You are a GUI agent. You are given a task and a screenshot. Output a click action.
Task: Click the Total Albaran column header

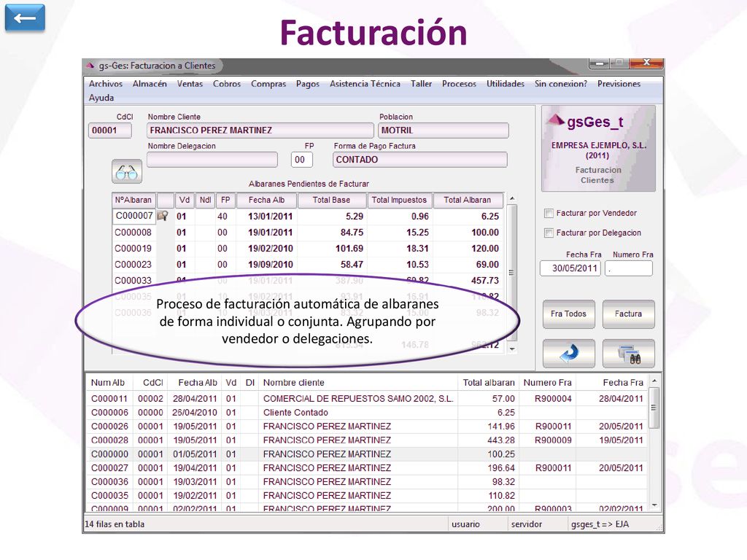point(468,200)
